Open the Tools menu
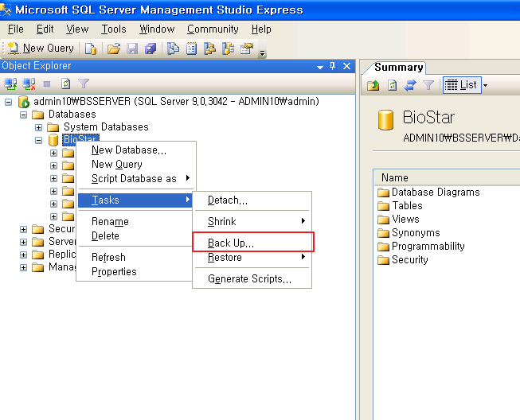Screen dimensions: 520x420 113,29
